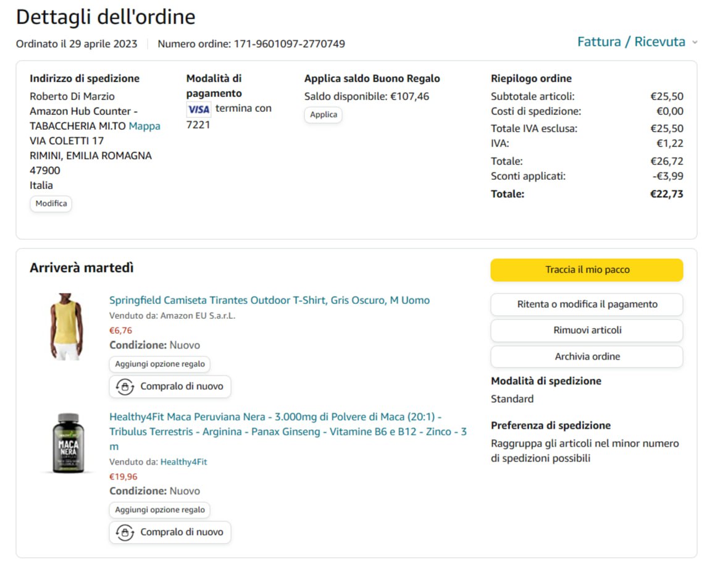Click the chevron arrow beside Fattura / Ricevuta
The width and height of the screenshot is (728, 564).
(x=695, y=43)
